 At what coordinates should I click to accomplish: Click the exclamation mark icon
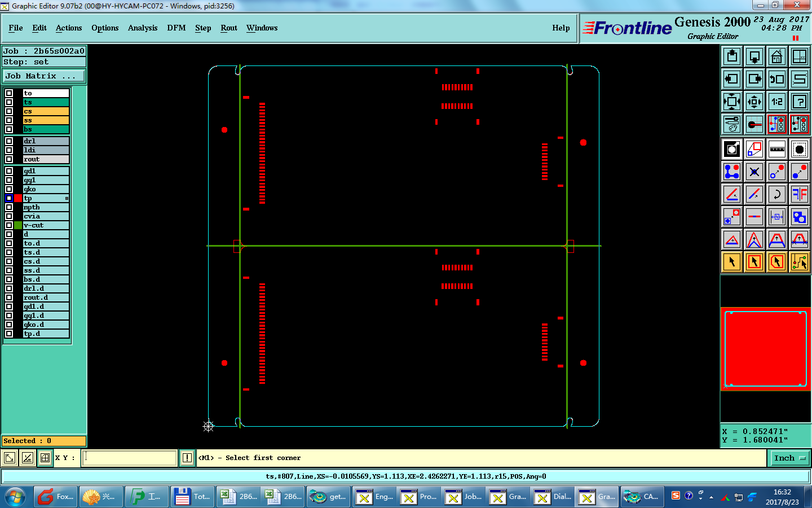(187, 458)
